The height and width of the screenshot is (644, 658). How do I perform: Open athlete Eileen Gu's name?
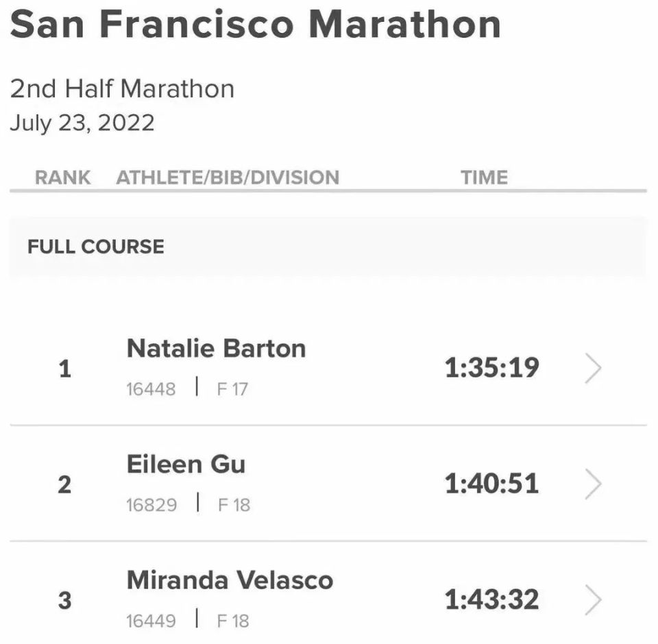(x=186, y=465)
